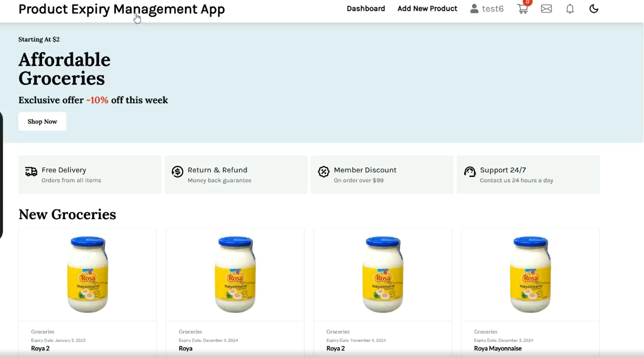Click the 'Starting At $2' text
The image size is (644, 357).
tap(39, 40)
